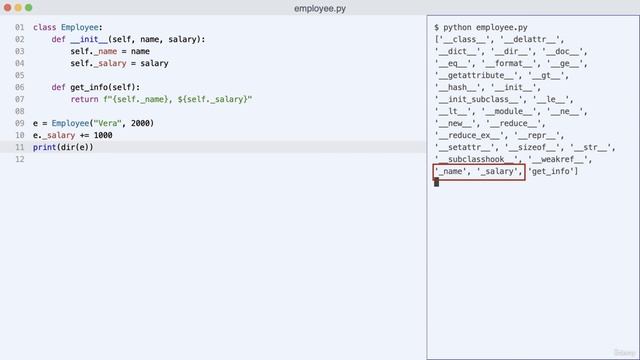Click the 'e = Employee("Vera", 2000)' line
This screenshot has width=640, height=360.
point(93,123)
